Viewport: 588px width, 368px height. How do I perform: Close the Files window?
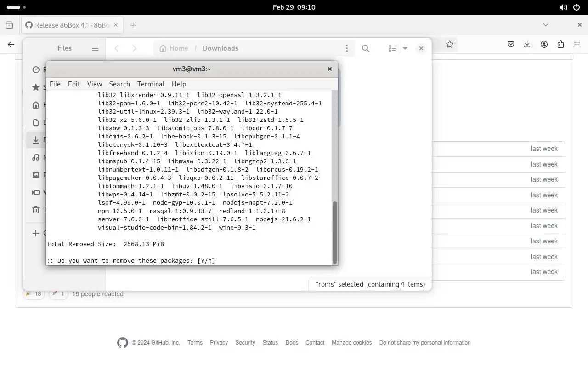click(x=421, y=48)
